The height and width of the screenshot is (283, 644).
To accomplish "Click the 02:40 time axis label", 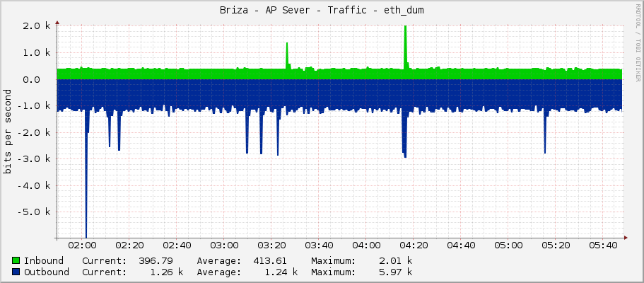I will click(x=176, y=246).
